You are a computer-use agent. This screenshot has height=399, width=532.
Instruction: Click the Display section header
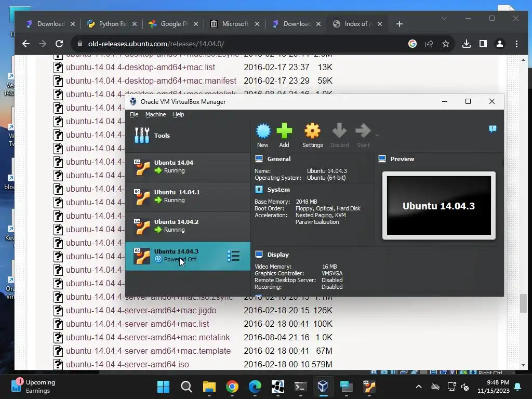278,255
